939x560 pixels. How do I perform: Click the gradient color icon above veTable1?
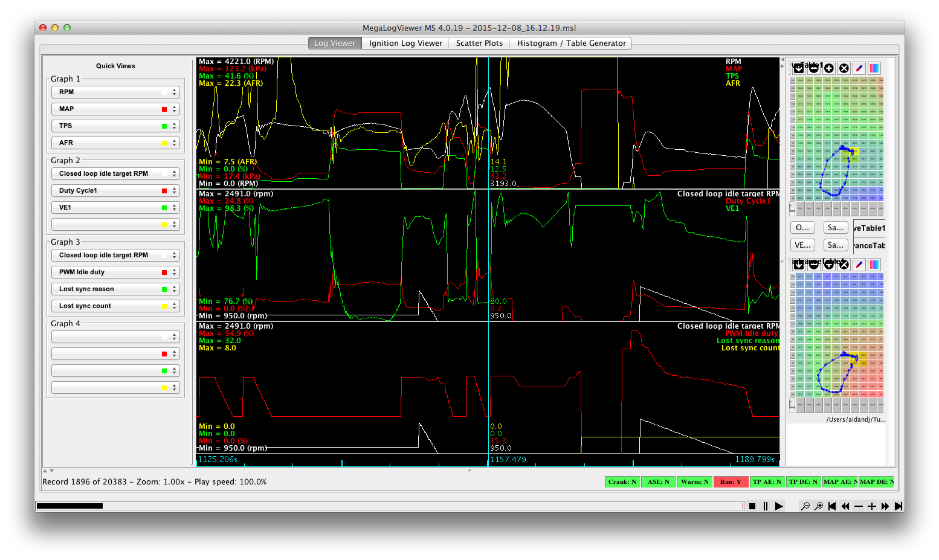[874, 68]
